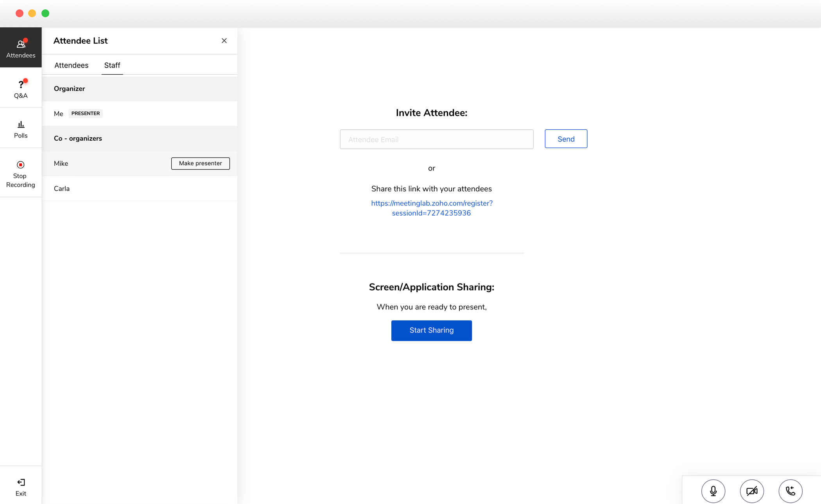Click the attendee email input field
This screenshot has width=821, height=504.
tap(436, 139)
